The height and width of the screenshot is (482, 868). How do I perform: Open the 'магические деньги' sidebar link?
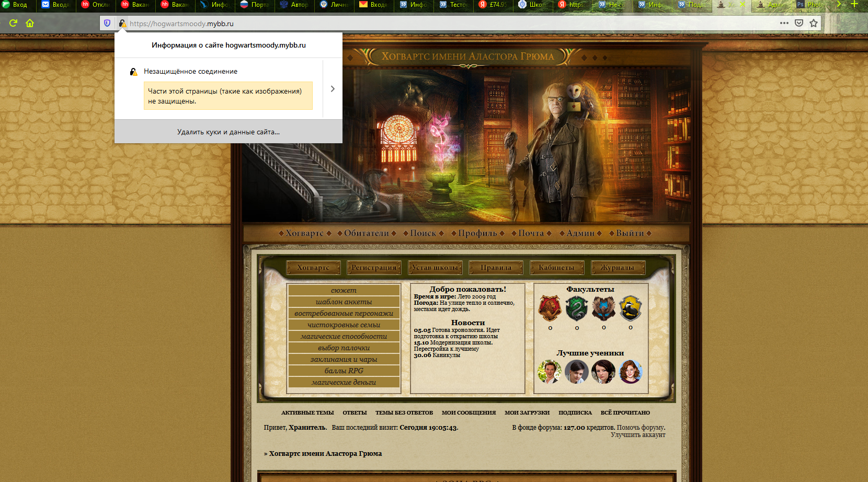click(344, 382)
